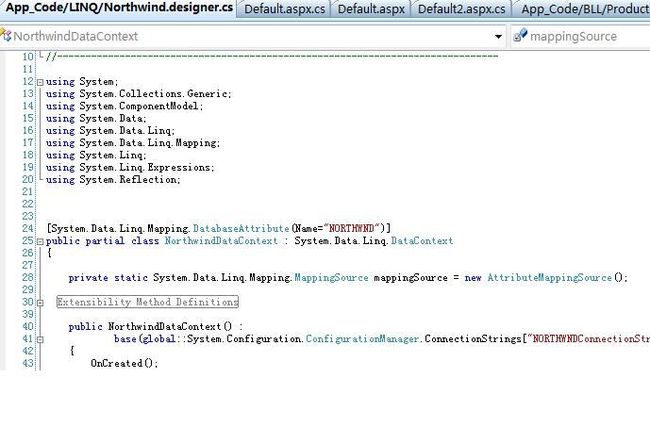
Task: Click the collapsed Extensibility Method Definitions box
Action: click(x=148, y=302)
